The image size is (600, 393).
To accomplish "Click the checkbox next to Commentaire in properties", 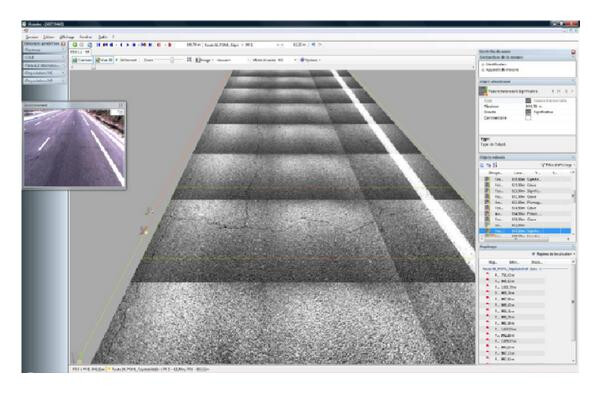I will tap(528, 118).
